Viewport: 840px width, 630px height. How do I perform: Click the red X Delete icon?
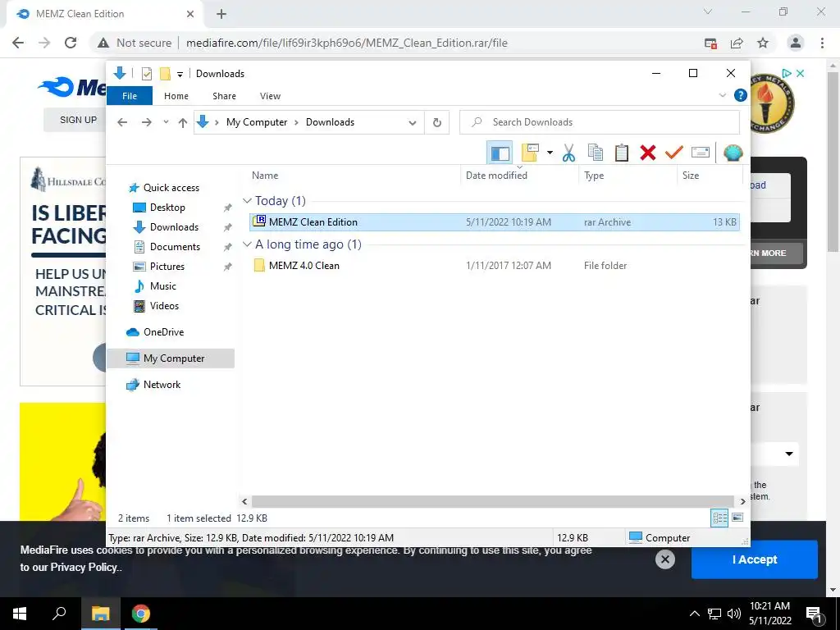point(648,153)
